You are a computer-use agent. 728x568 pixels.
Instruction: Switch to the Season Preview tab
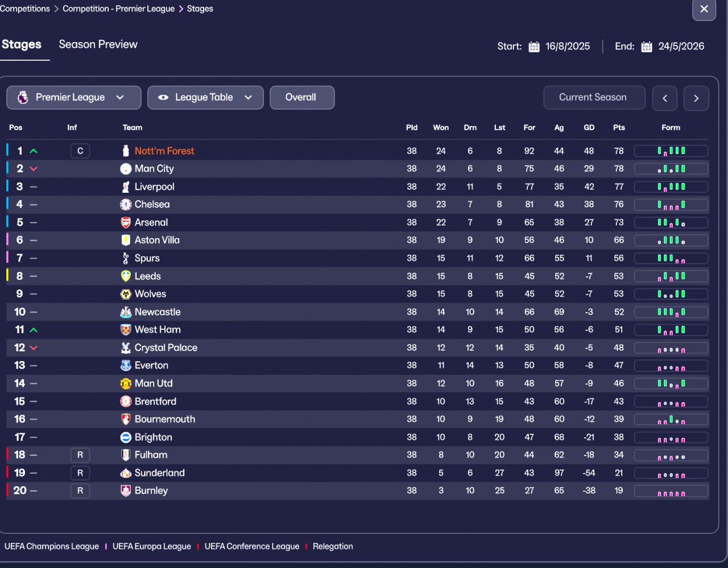pos(98,44)
